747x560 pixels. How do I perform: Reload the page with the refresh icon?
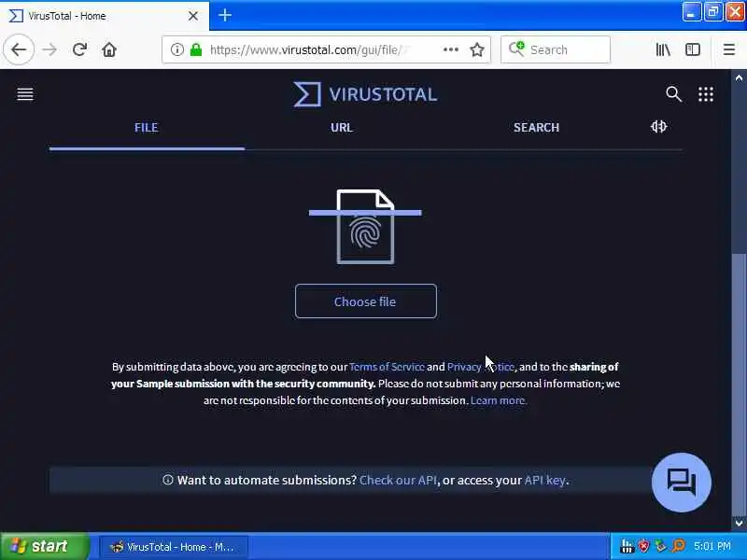[79, 49]
